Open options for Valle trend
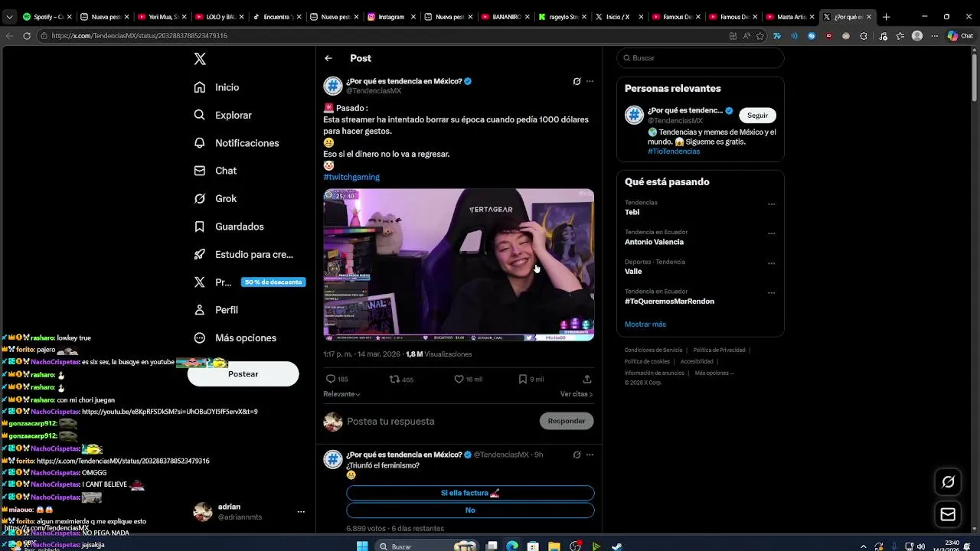 pos(771,263)
